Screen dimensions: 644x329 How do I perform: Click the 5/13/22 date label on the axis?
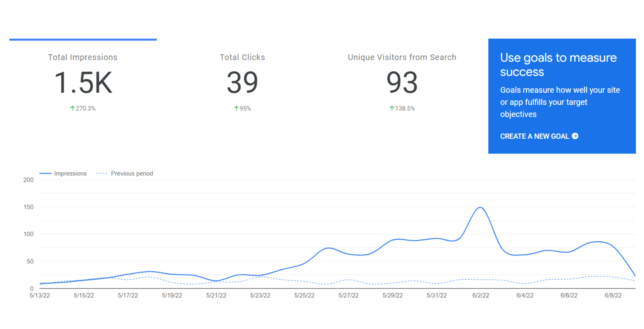(40, 295)
